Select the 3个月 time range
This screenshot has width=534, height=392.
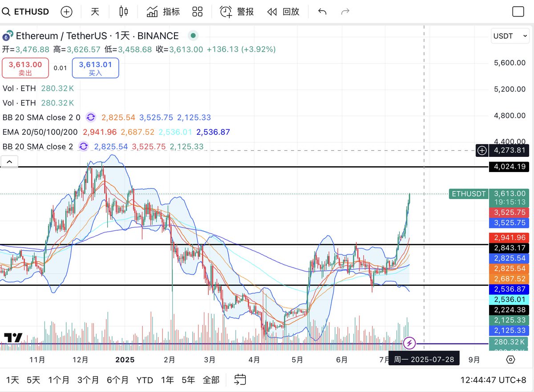(88, 380)
